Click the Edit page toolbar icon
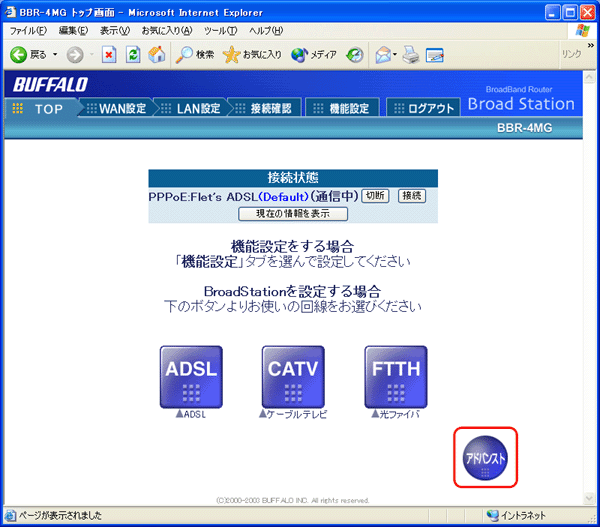Image resolution: width=600 pixels, height=527 pixels. click(x=435, y=55)
